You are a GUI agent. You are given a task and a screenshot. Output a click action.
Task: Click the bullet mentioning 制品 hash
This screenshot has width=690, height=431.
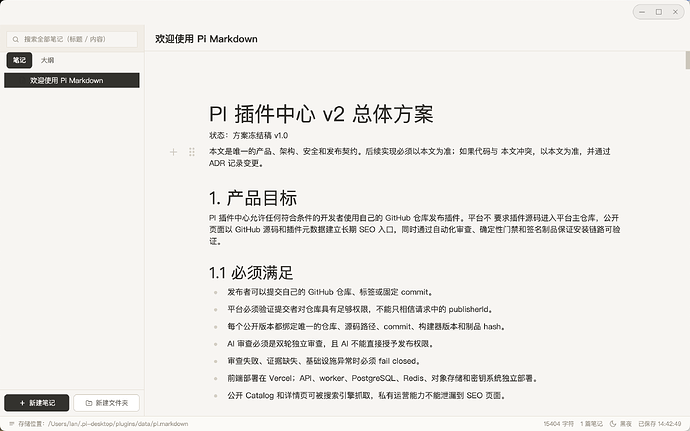click(x=367, y=327)
